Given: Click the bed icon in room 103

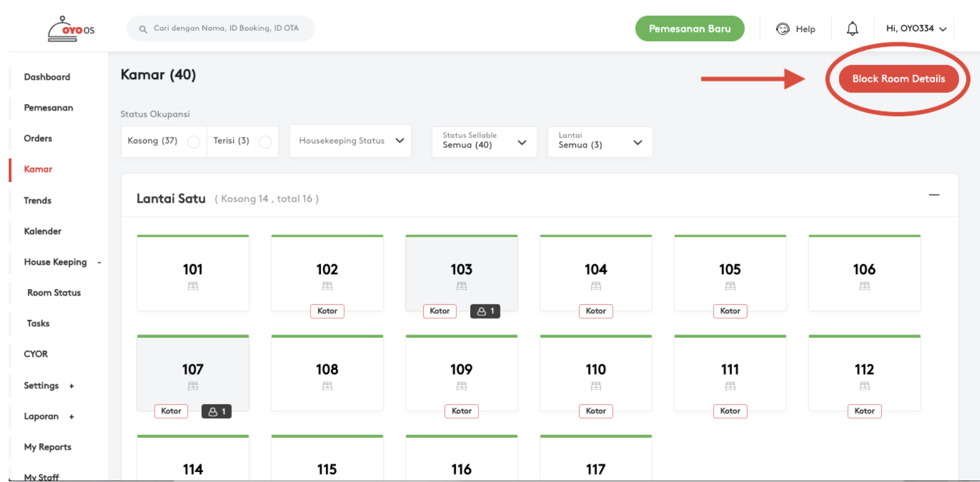Looking at the screenshot, I should [x=462, y=286].
